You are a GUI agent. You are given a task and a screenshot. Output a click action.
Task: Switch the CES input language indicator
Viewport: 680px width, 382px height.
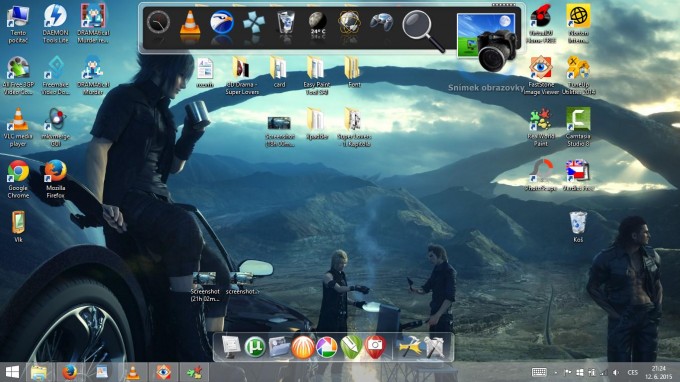click(632, 372)
